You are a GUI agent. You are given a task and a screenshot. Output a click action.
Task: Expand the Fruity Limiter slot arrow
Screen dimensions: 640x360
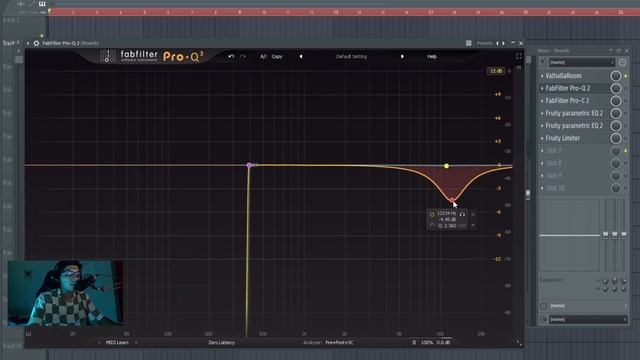pyautogui.click(x=542, y=138)
